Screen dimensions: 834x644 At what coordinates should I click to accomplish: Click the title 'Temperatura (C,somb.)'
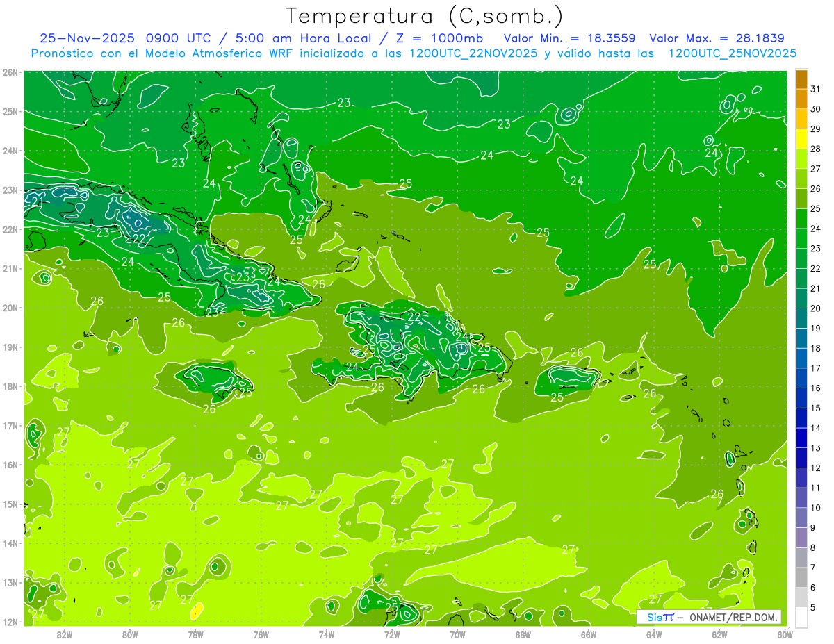(424, 16)
